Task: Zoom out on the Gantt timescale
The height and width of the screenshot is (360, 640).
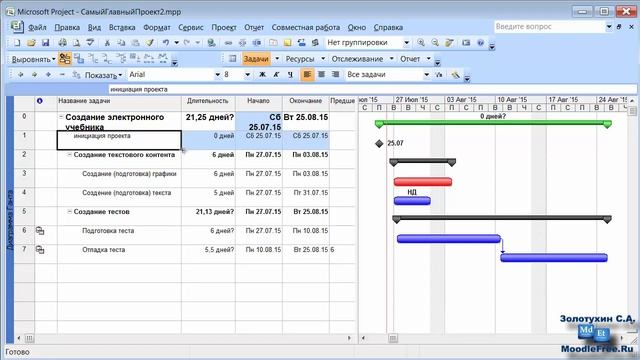Action: [435, 42]
